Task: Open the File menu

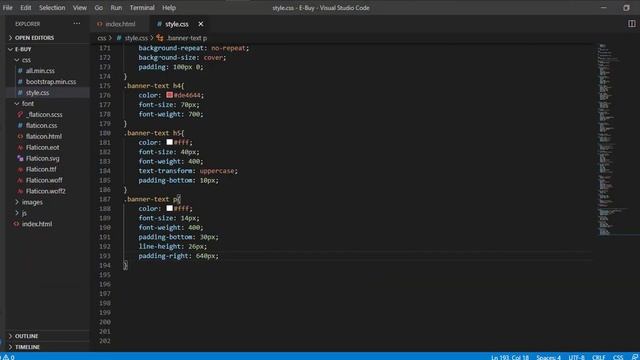Action: coord(7,8)
